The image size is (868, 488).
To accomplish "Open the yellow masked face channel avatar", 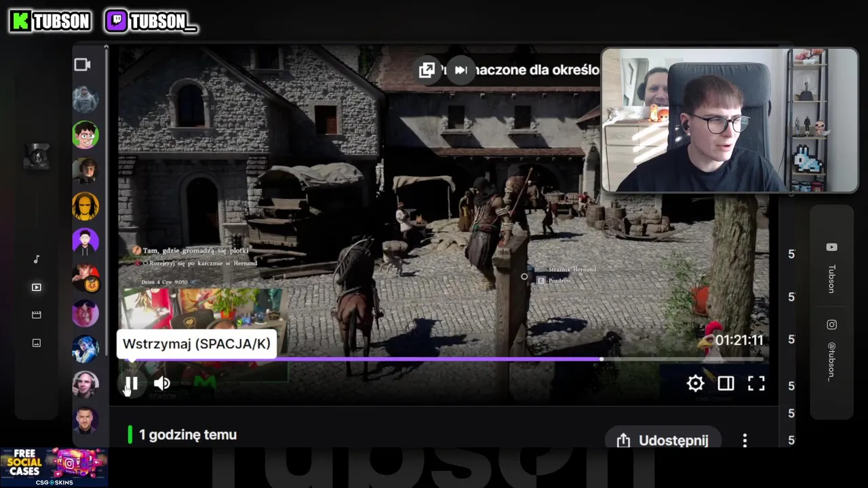I will click(x=85, y=206).
